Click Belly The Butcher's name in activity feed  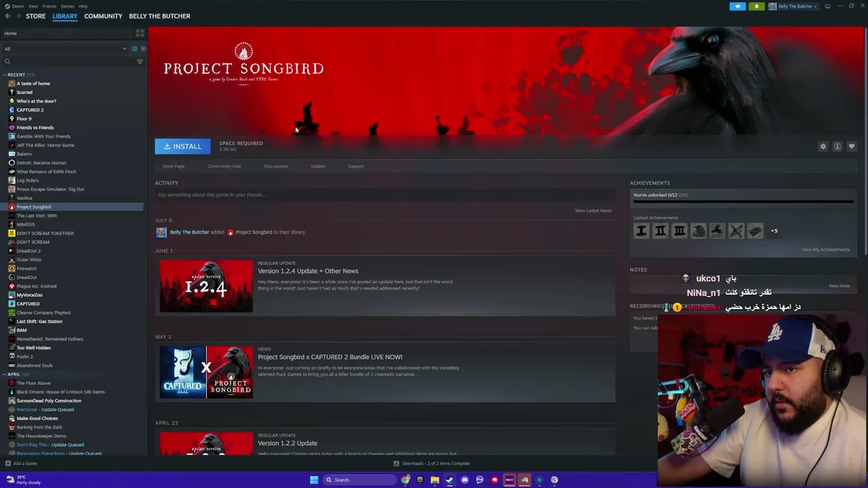click(189, 232)
